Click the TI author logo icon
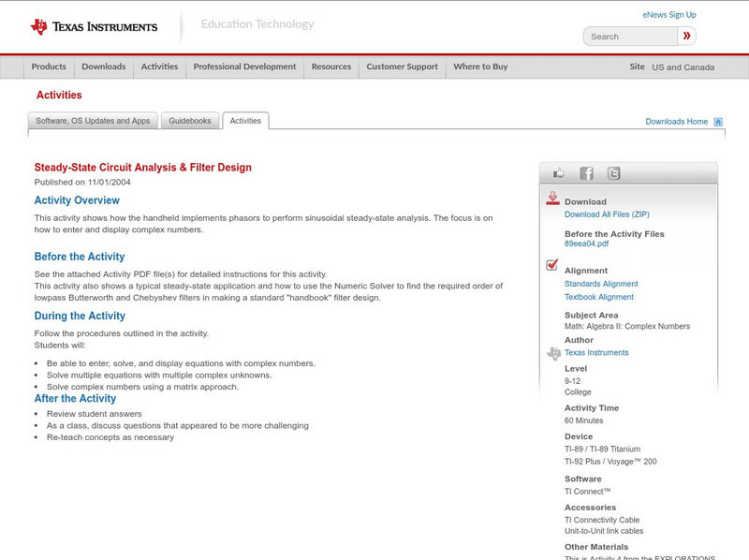 coord(553,353)
